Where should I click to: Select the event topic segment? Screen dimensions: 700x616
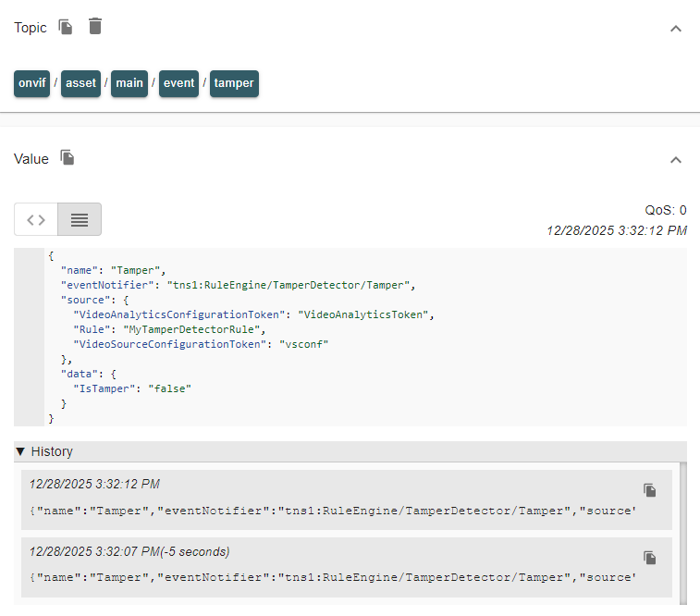pyautogui.click(x=178, y=83)
